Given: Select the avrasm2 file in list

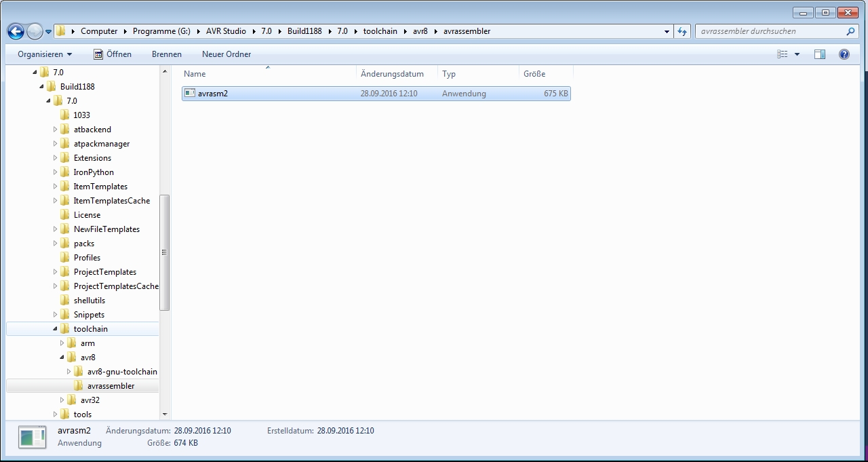Looking at the screenshot, I should click(x=376, y=94).
